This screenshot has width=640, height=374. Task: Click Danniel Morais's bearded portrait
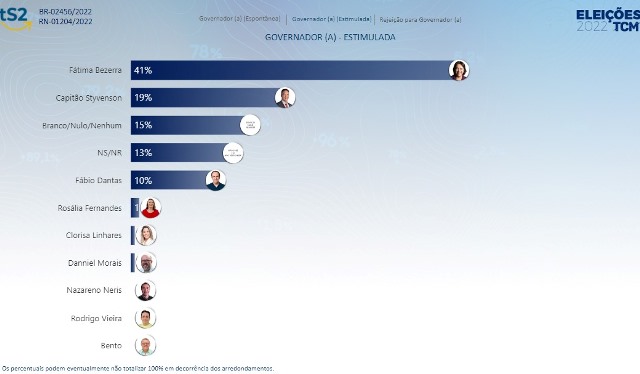click(146, 263)
